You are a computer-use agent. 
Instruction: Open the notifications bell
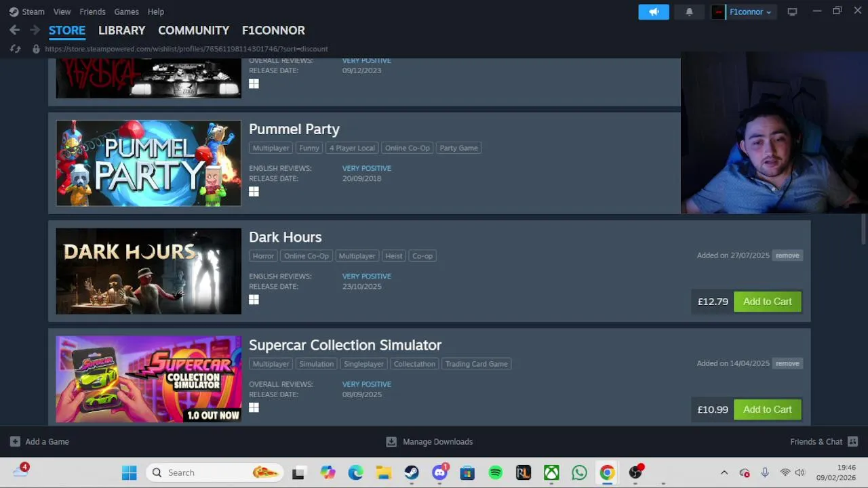689,12
